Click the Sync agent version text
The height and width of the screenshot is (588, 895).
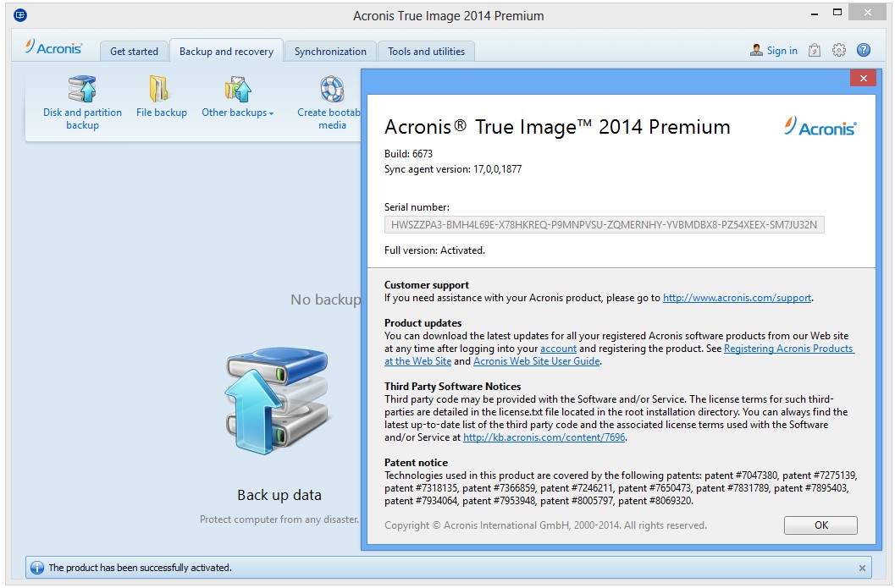[453, 169]
